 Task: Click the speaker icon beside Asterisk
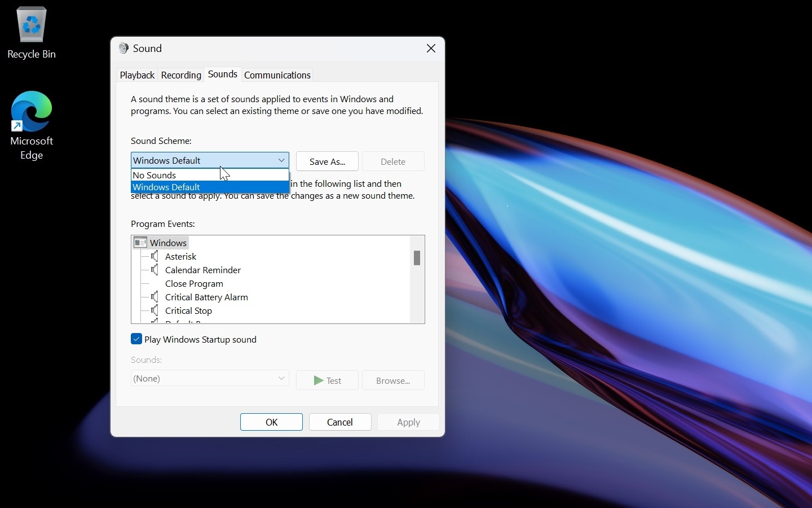[x=155, y=257]
